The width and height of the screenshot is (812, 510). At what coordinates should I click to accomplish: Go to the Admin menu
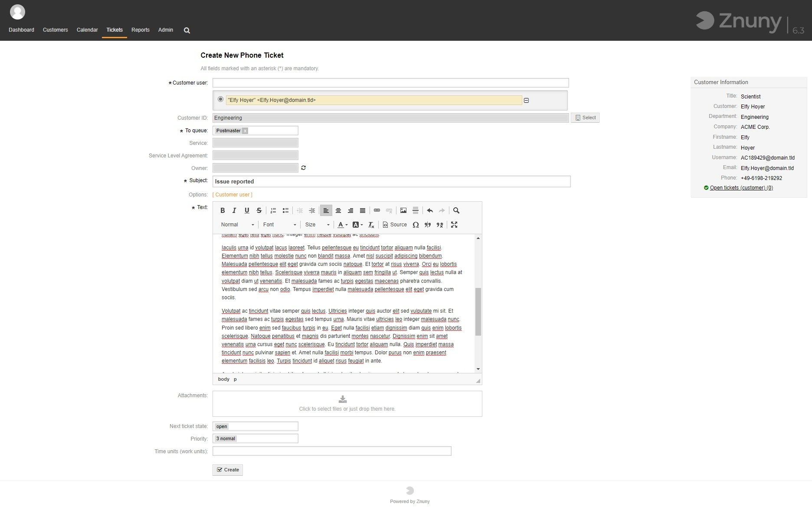166,30
